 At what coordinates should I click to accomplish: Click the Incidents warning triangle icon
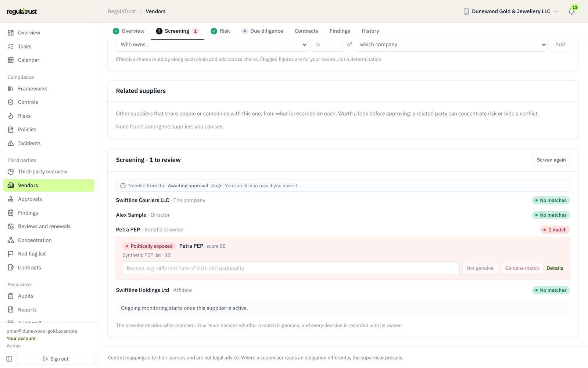click(11, 143)
